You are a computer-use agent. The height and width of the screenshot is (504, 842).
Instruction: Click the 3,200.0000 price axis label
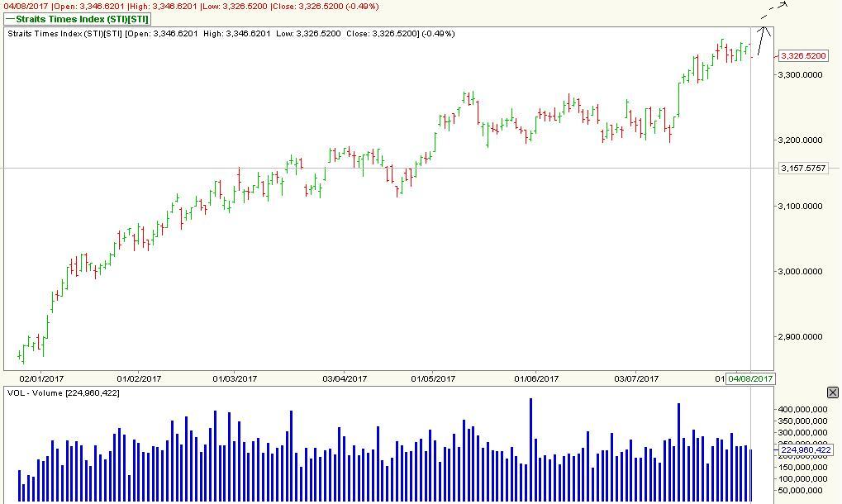tap(800, 140)
